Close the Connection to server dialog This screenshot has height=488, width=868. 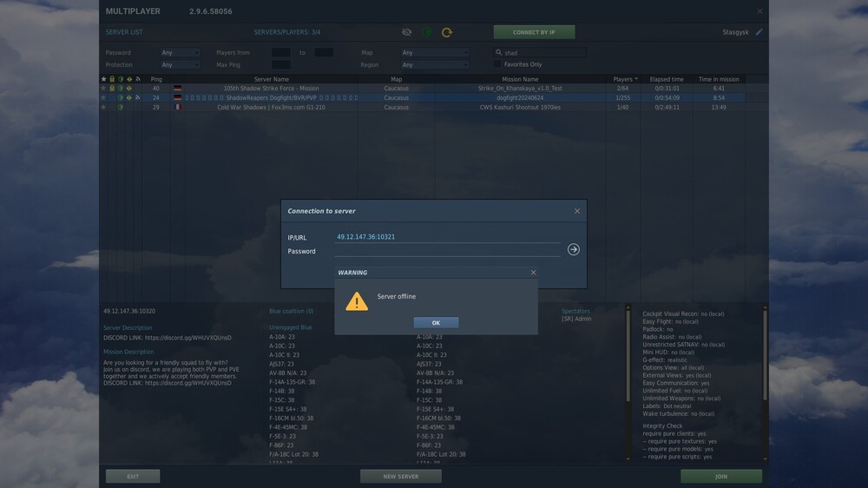click(x=577, y=211)
